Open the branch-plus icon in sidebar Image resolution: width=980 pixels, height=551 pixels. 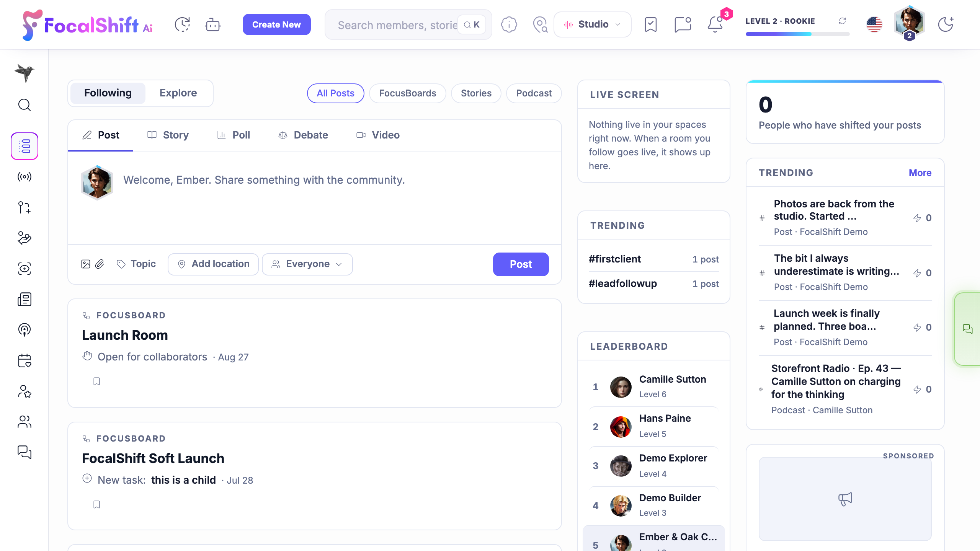(x=24, y=207)
